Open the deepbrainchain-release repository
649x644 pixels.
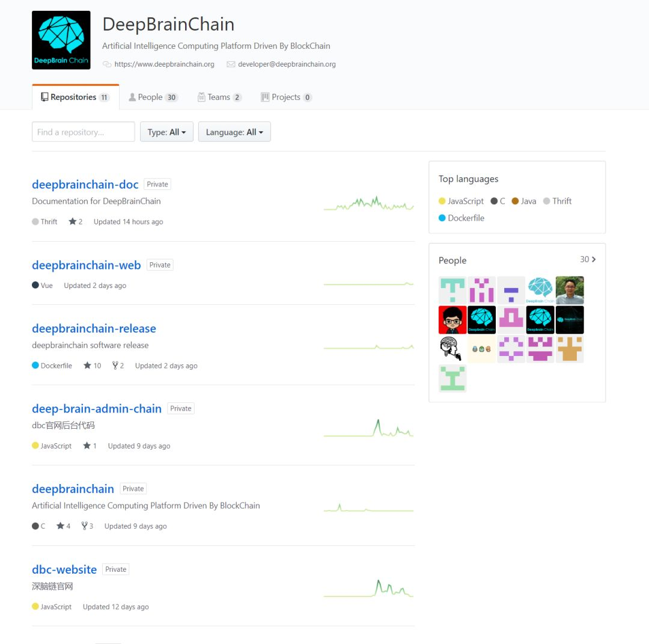click(x=94, y=328)
